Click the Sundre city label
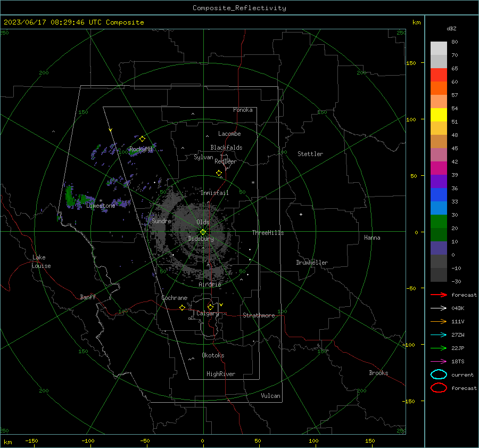Image resolution: width=479 pixels, height=448 pixels. 161,221
